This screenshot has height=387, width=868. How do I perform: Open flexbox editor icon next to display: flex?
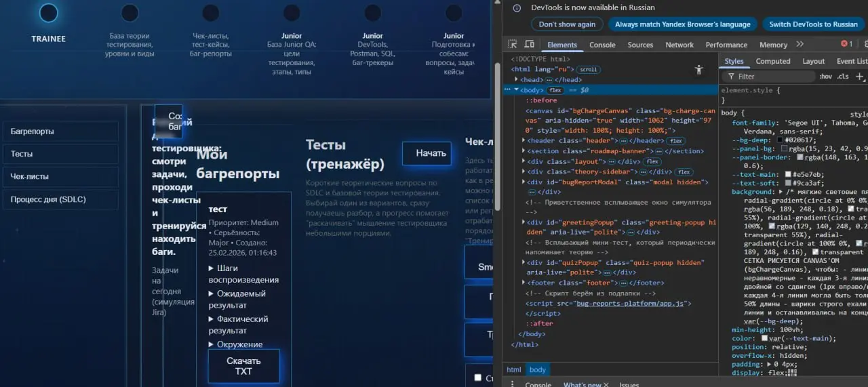[x=793, y=372]
